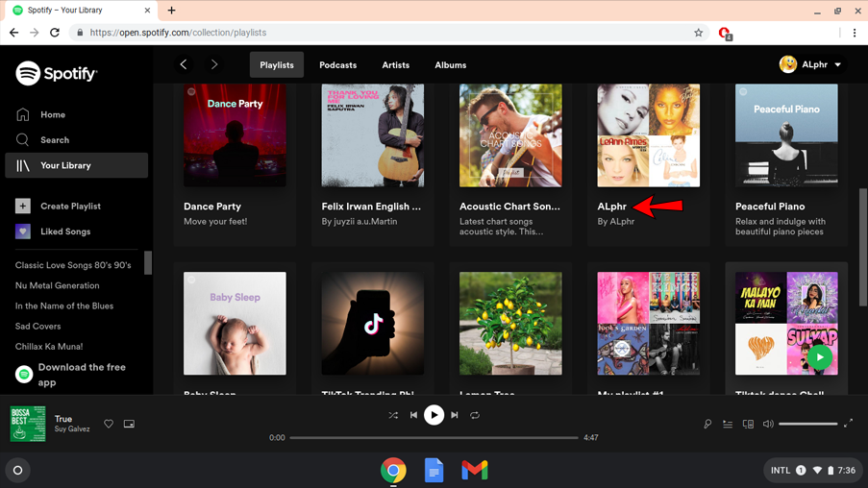Click the now playing song title True
The image size is (868, 488).
pyautogui.click(x=63, y=419)
